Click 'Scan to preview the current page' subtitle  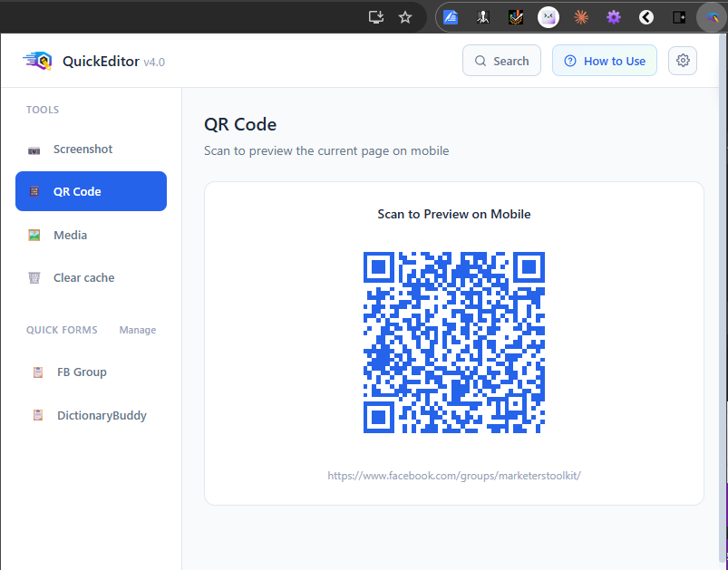click(326, 150)
